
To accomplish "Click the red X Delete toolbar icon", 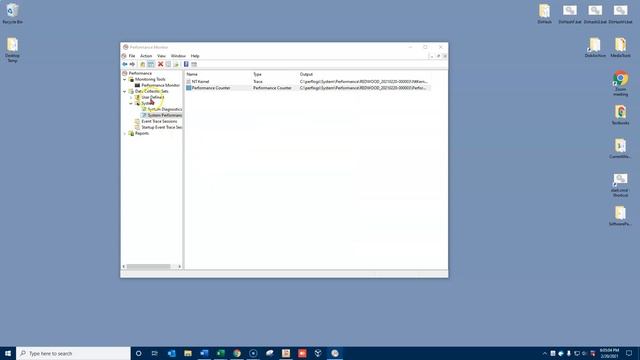I will (x=160, y=64).
